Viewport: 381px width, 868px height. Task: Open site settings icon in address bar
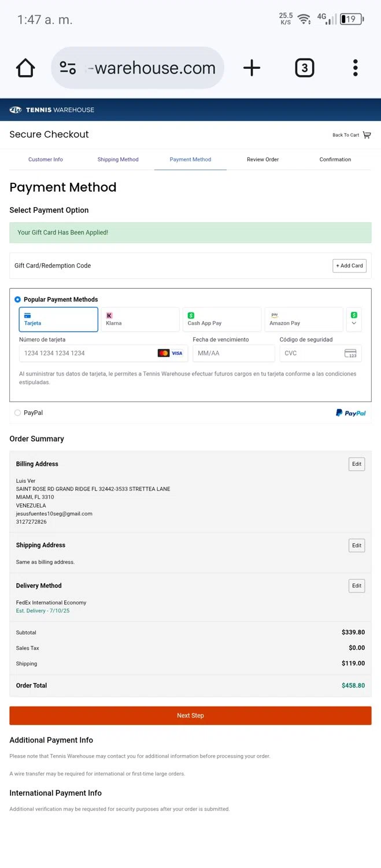pyautogui.click(x=68, y=68)
